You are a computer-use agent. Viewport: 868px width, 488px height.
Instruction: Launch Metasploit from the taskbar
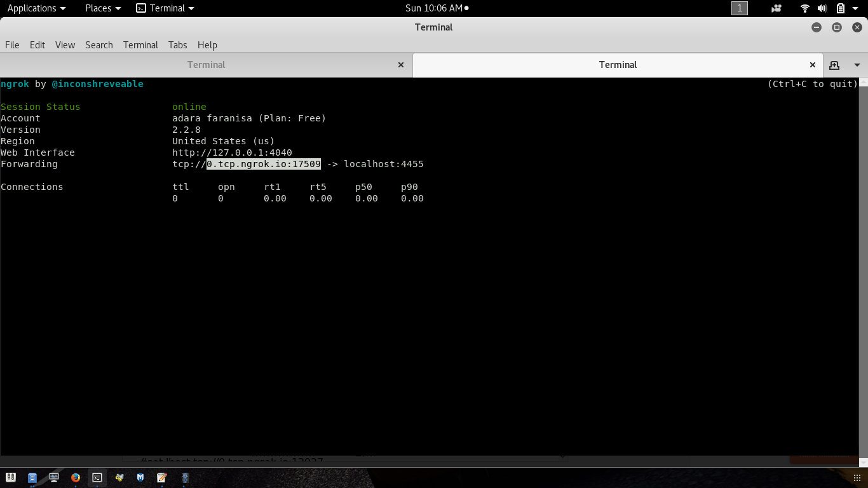click(x=140, y=477)
